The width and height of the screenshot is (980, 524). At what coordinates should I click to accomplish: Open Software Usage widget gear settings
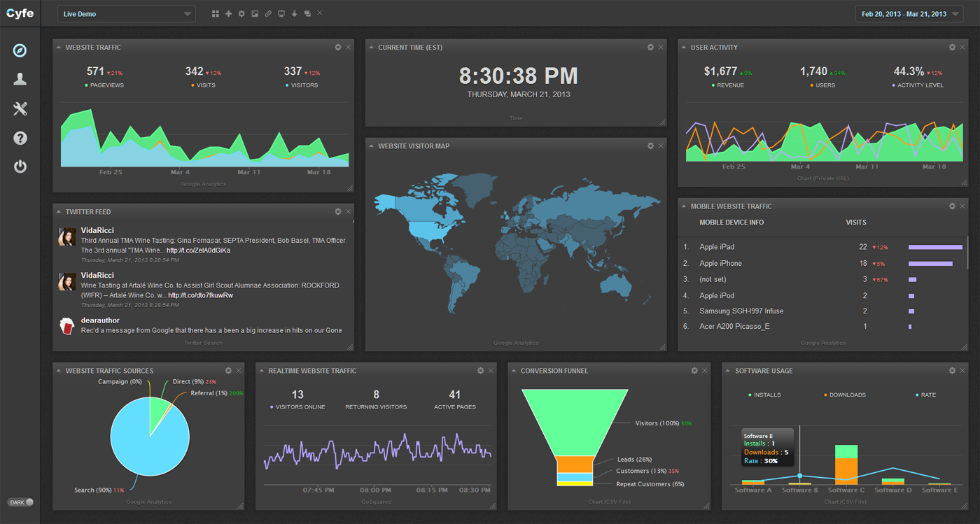click(x=952, y=371)
